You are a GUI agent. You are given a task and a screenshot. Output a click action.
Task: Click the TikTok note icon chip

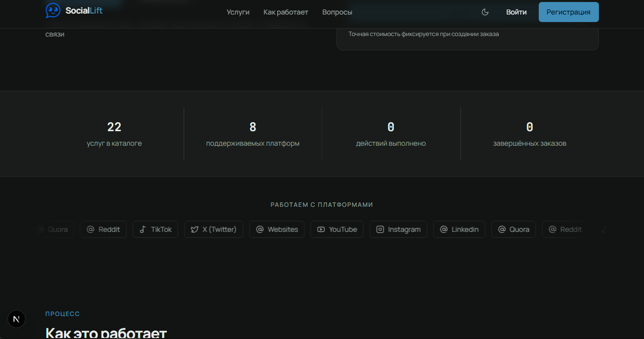point(155,229)
